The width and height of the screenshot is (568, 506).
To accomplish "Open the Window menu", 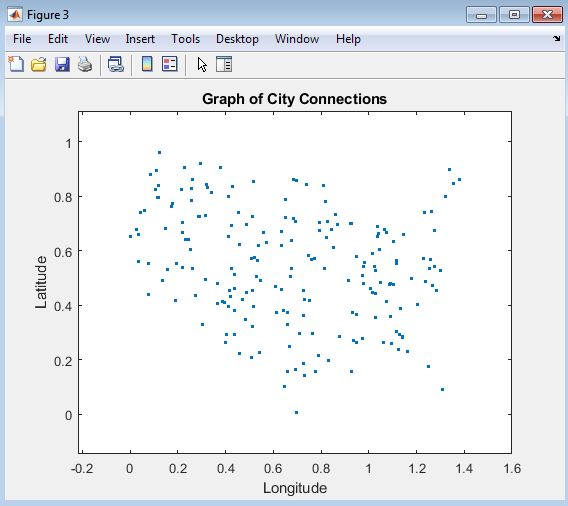I will click(297, 39).
